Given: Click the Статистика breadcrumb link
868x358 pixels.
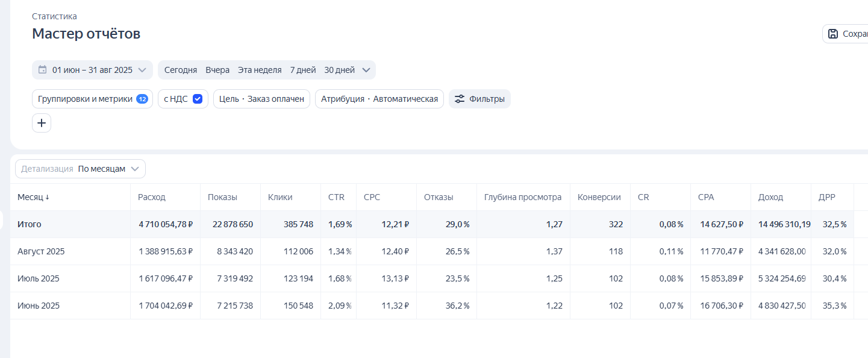Looking at the screenshot, I should pos(54,16).
